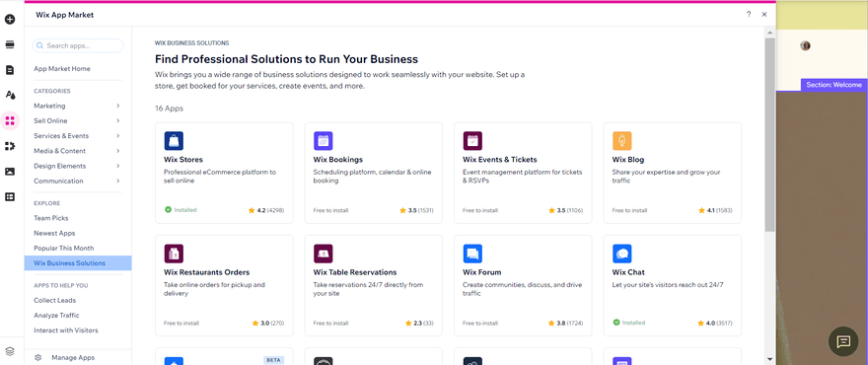This screenshot has height=365, width=868.
Task: Click inside the Search apps field
Action: [x=78, y=46]
